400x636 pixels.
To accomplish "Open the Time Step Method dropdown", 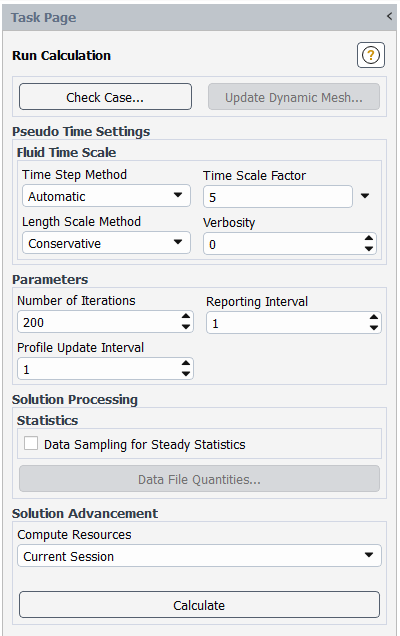I will coord(106,196).
